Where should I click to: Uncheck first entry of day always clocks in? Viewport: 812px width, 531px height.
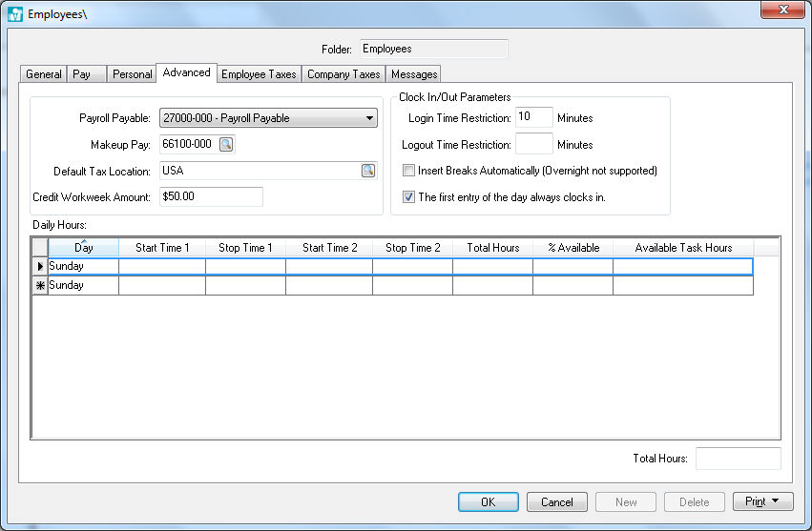409,197
